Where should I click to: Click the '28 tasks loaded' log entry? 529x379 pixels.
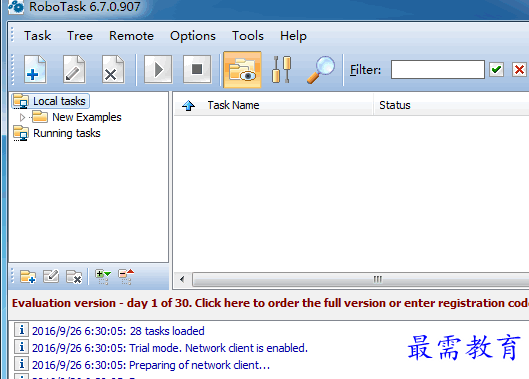[x=118, y=331]
